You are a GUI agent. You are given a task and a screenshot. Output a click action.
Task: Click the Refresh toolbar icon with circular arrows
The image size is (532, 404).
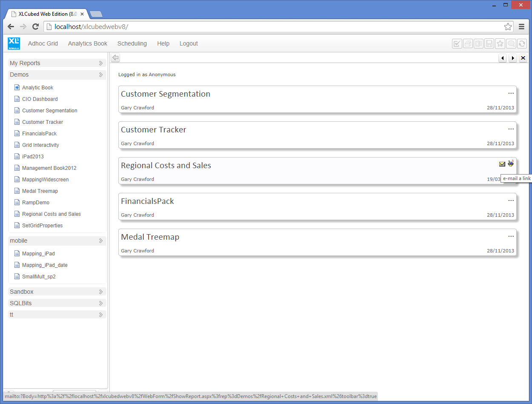click(522, 43)
